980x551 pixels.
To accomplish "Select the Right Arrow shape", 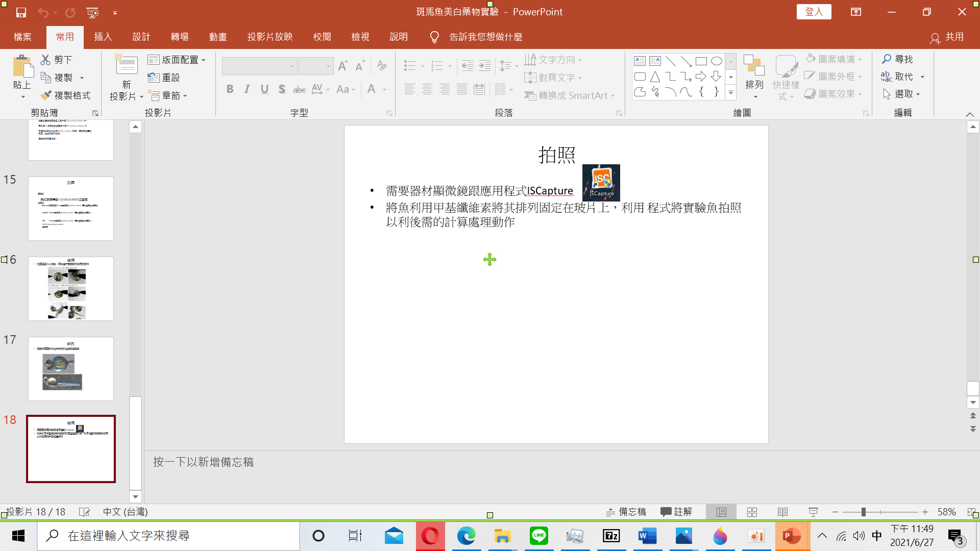I will point(701,77).
